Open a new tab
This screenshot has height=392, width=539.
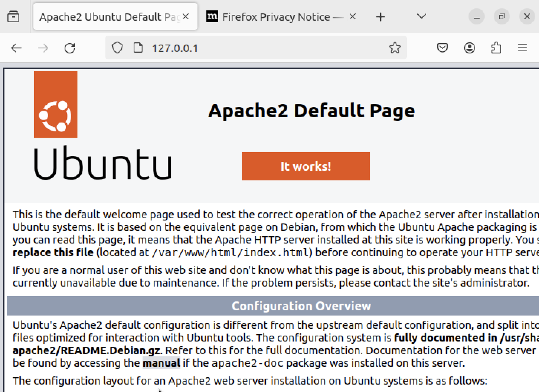click(x=380, y=17)
